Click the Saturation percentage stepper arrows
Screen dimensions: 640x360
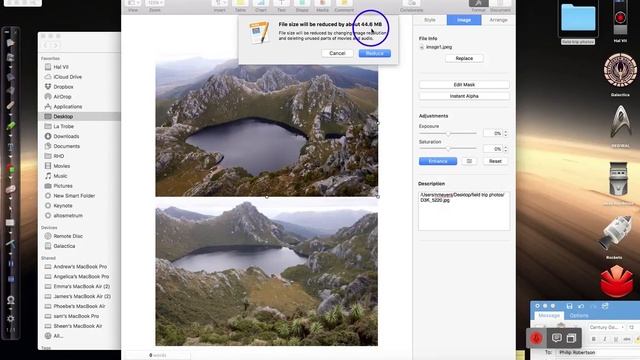coord(506,149)
